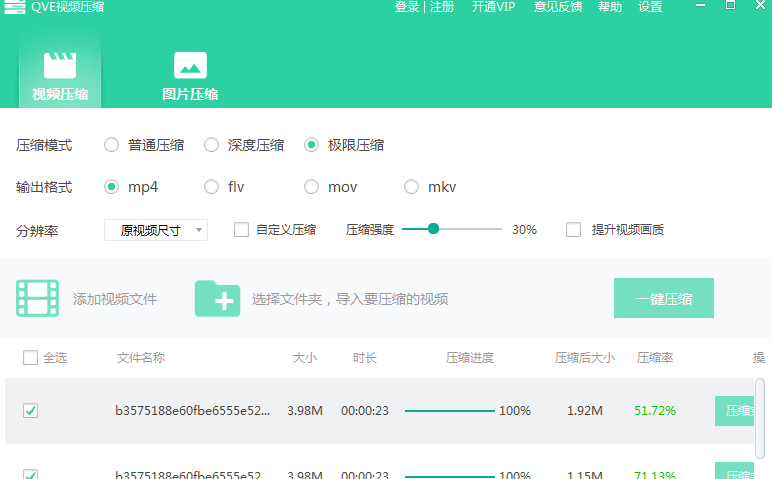Choose mov output format
This screenshot has height=479, width=772.
coord(311,187)
